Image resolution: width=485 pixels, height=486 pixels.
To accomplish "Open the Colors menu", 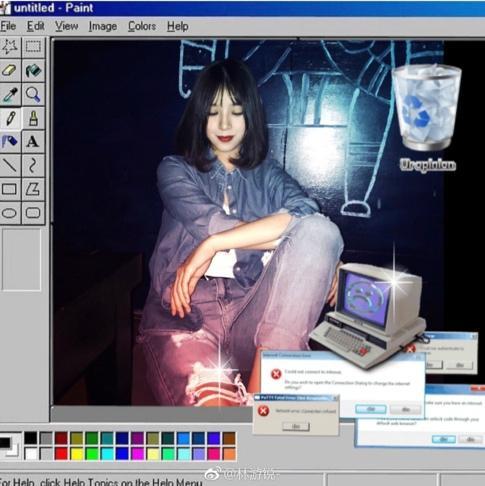I will (142, 26).
